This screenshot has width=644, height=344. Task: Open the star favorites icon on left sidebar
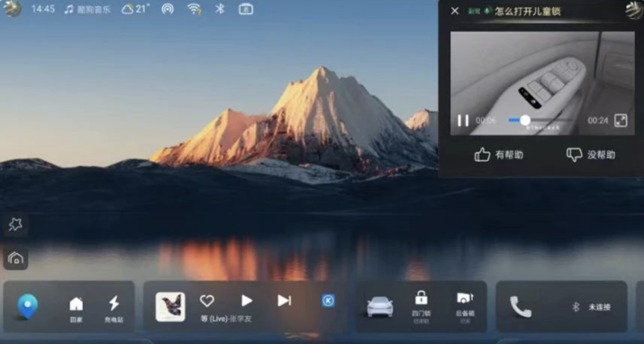click(15, 224)
